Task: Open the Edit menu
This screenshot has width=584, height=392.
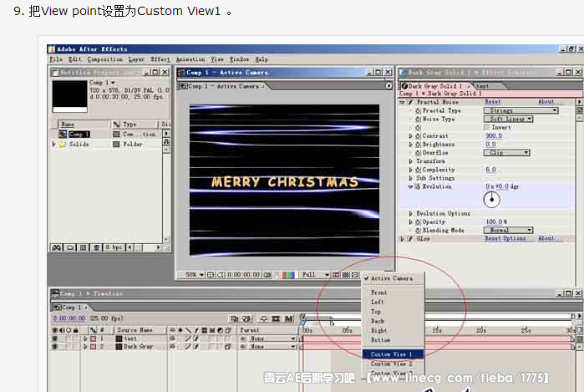Action: 74,59
